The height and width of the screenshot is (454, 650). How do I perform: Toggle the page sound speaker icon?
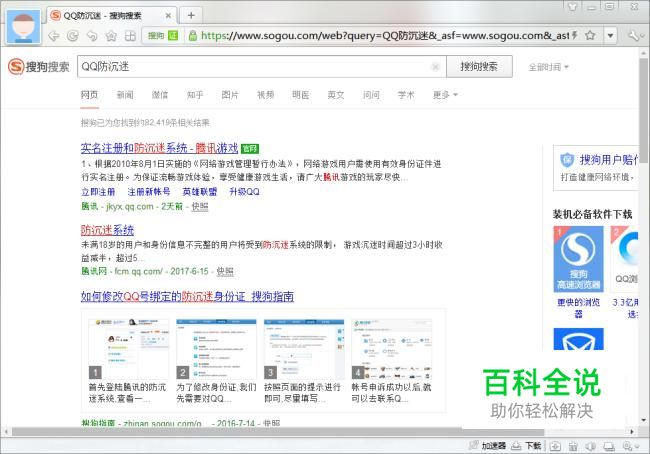click(591, 446)
